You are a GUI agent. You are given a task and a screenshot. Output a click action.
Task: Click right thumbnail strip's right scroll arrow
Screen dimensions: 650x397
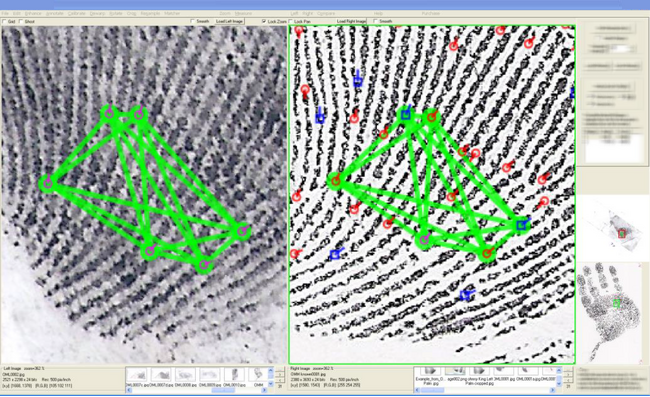tap(553, 390)
